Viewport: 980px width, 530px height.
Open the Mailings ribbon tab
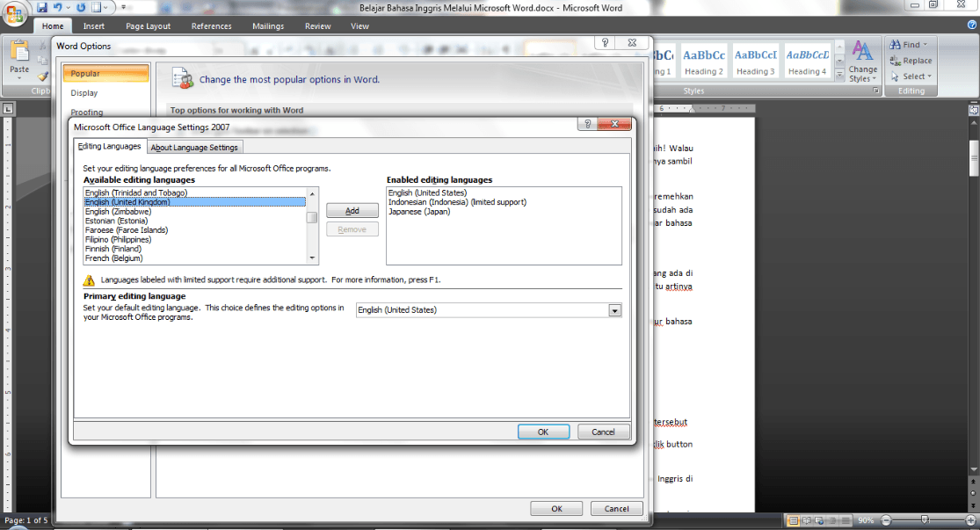click(x=268, y=26)
